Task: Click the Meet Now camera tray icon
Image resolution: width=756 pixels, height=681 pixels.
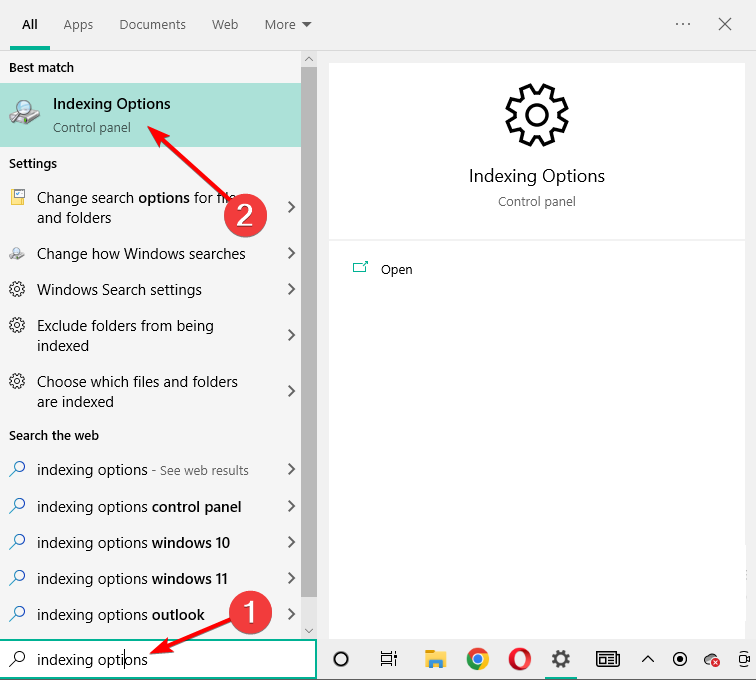Action: [x=744, y=659]
